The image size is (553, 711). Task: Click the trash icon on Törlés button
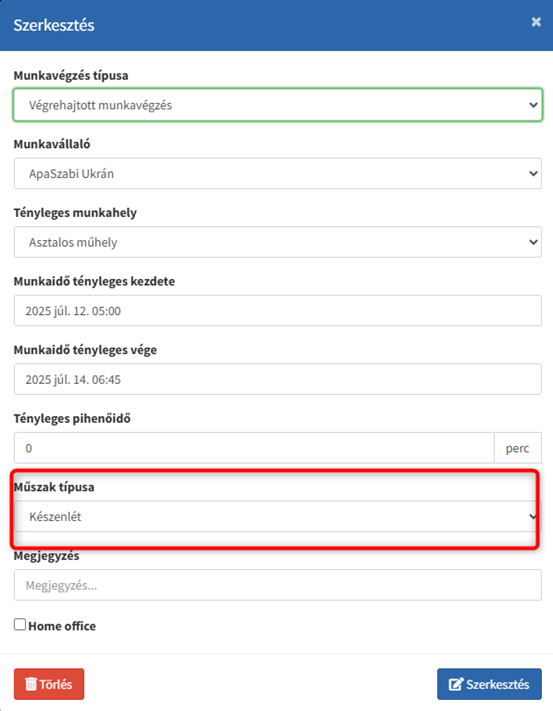31,684
